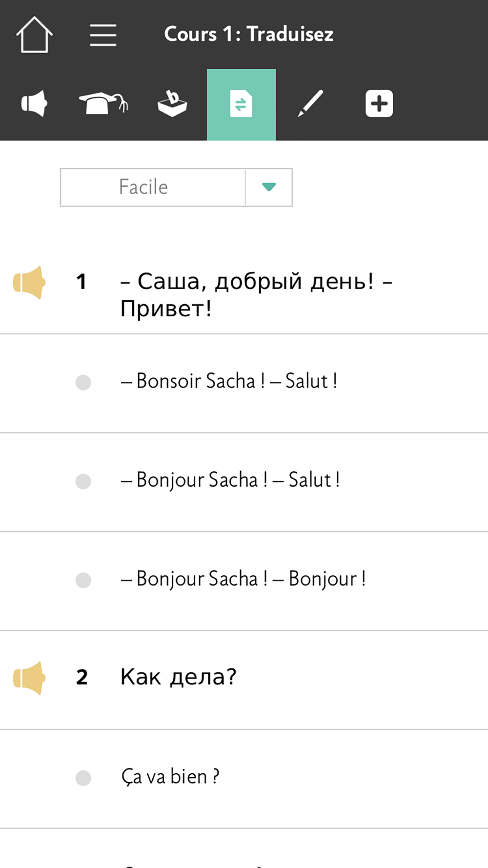Select radio for 'Bonjour Sacha ! – Bonjour !'
The image size is (488, 868).
pyautogui.click(x=83, y=580)
